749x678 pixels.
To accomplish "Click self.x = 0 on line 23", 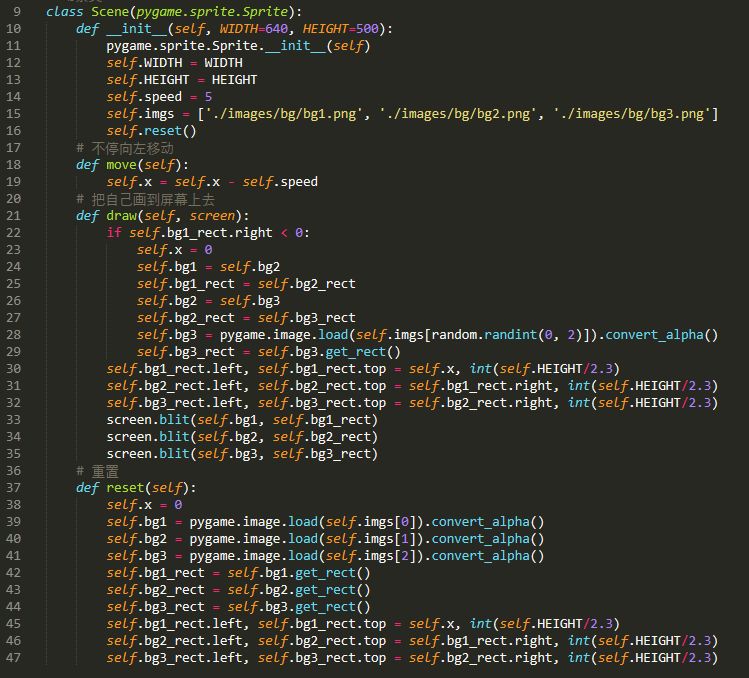I will pyautogui.click(x=174, y=250).
